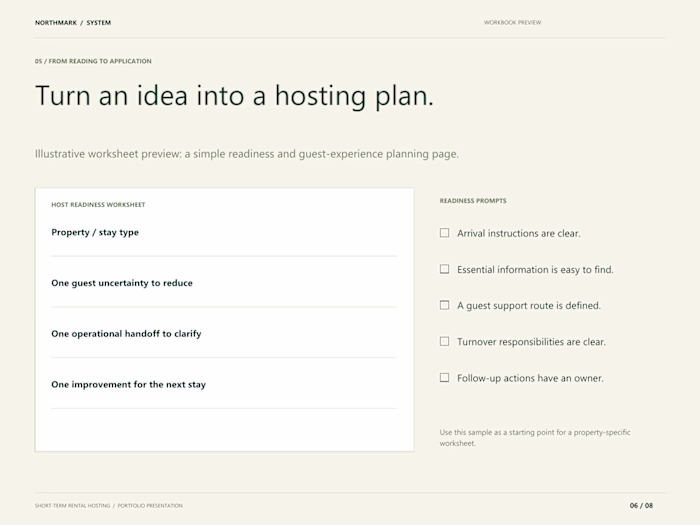
Task: Select 'One guest uncertainty to reduce' label
Action: tap(122, 283)
